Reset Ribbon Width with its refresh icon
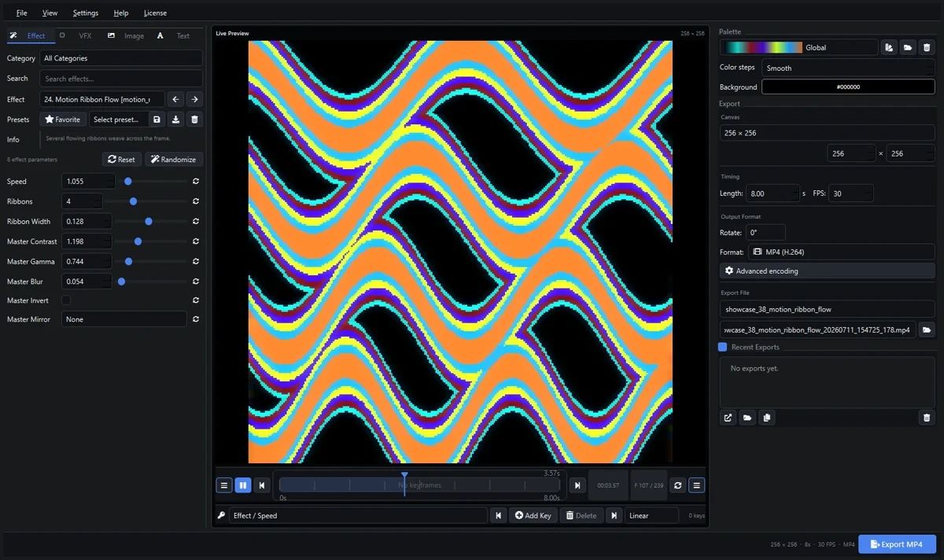The width and height of the screenshot is (944, 560). (x=196, y=222)
